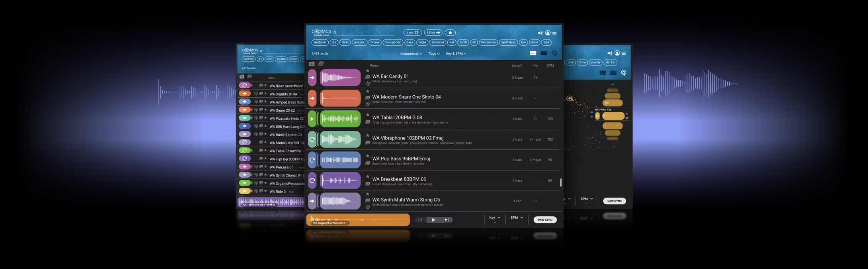Image resolution: width=868 pixels, height=269 pixels.
Task: Select the 'saturated' tag chip
Action: coord(438,42)
